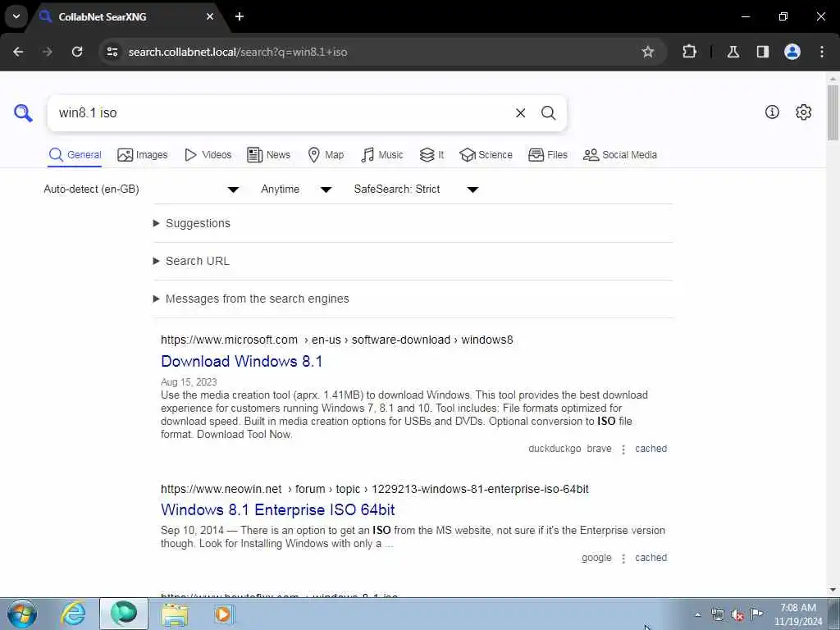Toggle the browser side panel
840x630 pixels.
[x=763, y=52]
